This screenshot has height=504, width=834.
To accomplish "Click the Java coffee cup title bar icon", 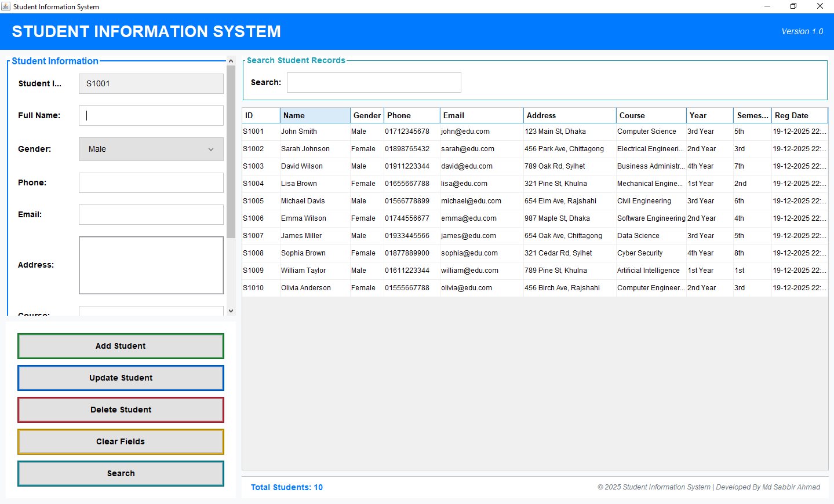I will [x=7, y=6].
